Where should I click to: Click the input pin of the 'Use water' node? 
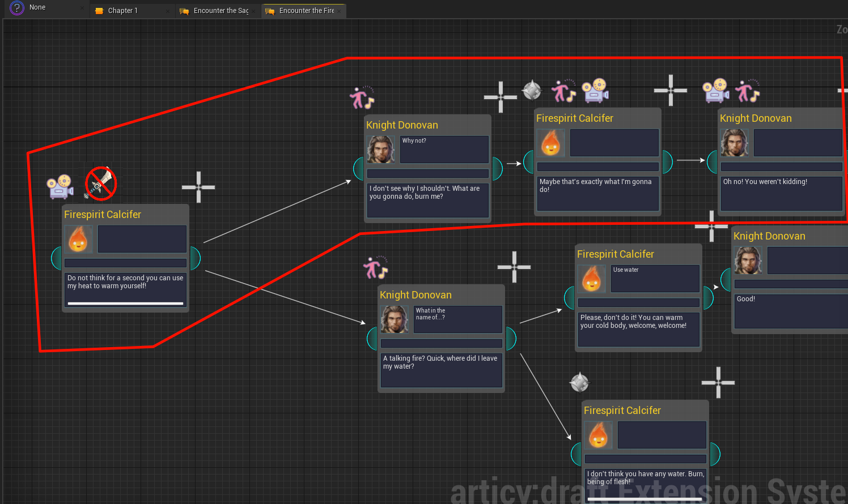point(569,298)
